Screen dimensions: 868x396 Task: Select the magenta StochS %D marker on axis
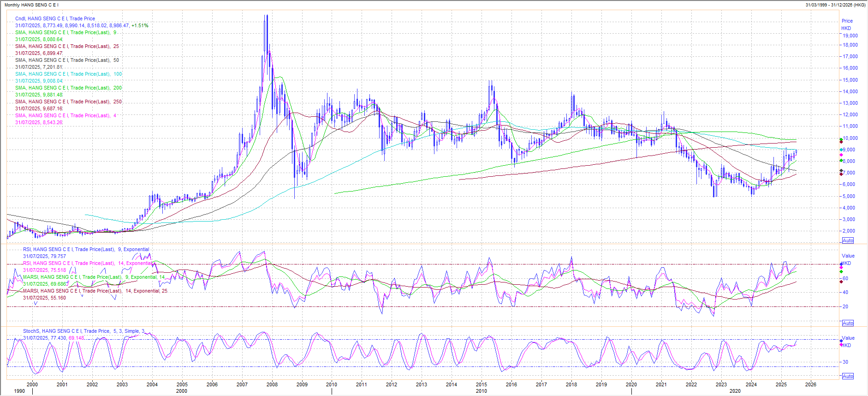click(841, 345)
